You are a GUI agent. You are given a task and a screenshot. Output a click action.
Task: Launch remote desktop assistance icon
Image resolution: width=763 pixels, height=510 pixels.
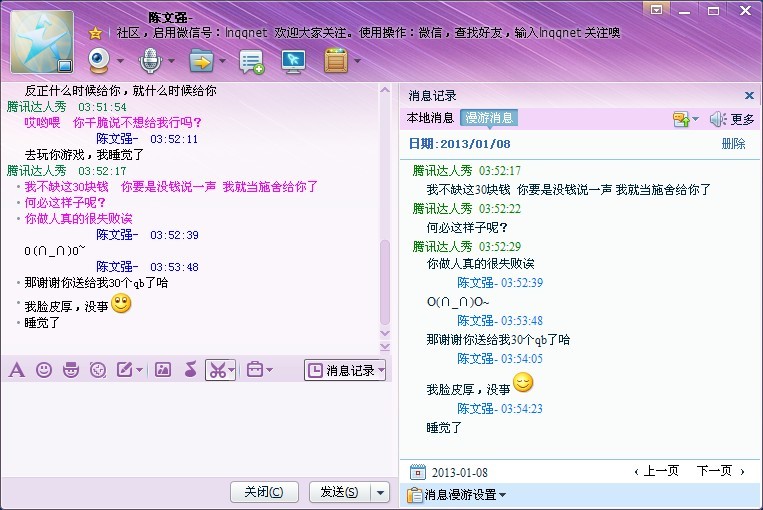[293, 61]
